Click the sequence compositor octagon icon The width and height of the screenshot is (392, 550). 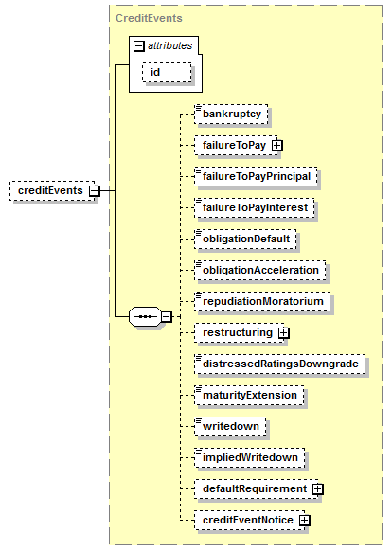click(145, 317)
